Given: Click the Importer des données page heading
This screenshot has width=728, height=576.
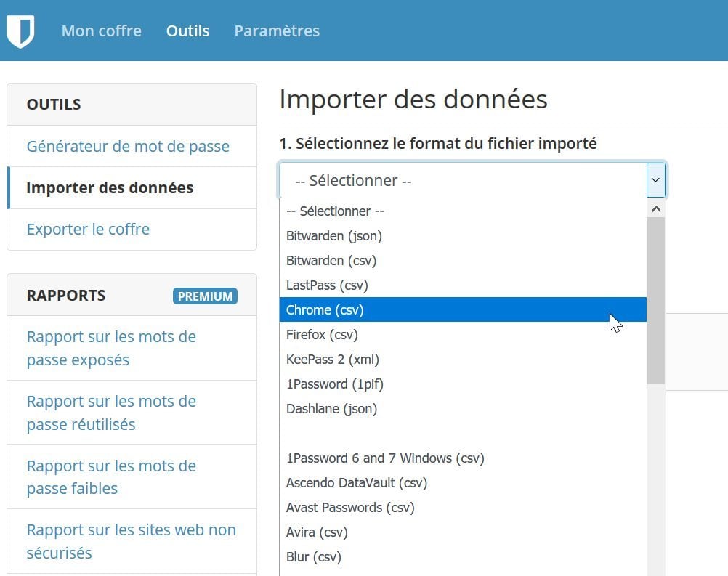Looking at the screenshot, I should 413,100.
